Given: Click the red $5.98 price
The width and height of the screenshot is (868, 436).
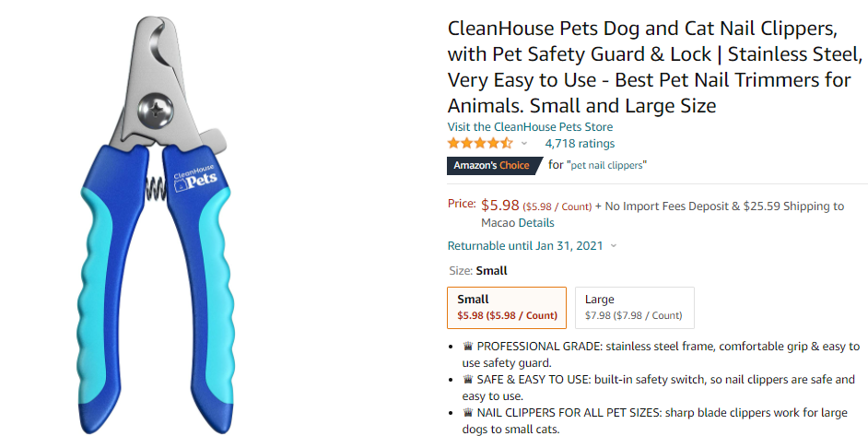Looking at the screenshot, I should pos(500,205).
